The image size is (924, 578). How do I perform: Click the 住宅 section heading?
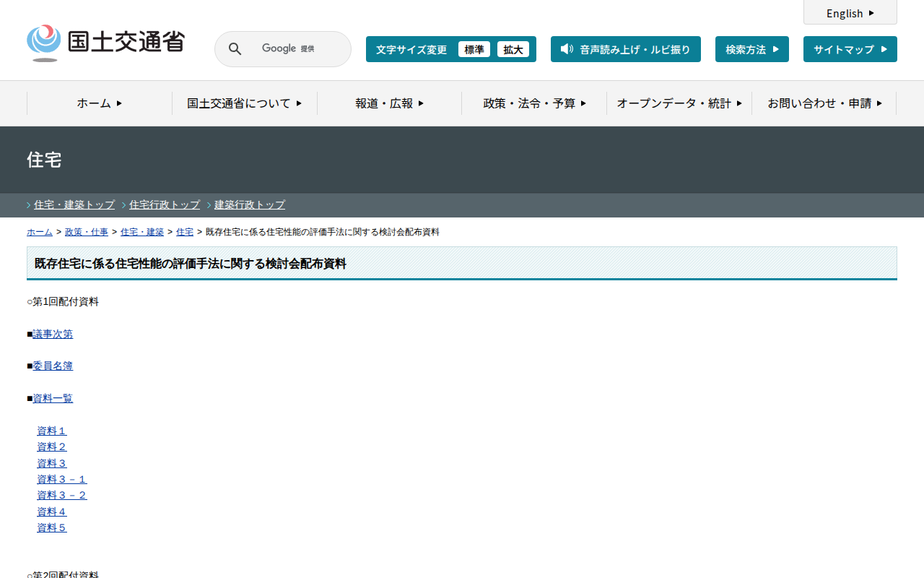coord(44,160)
